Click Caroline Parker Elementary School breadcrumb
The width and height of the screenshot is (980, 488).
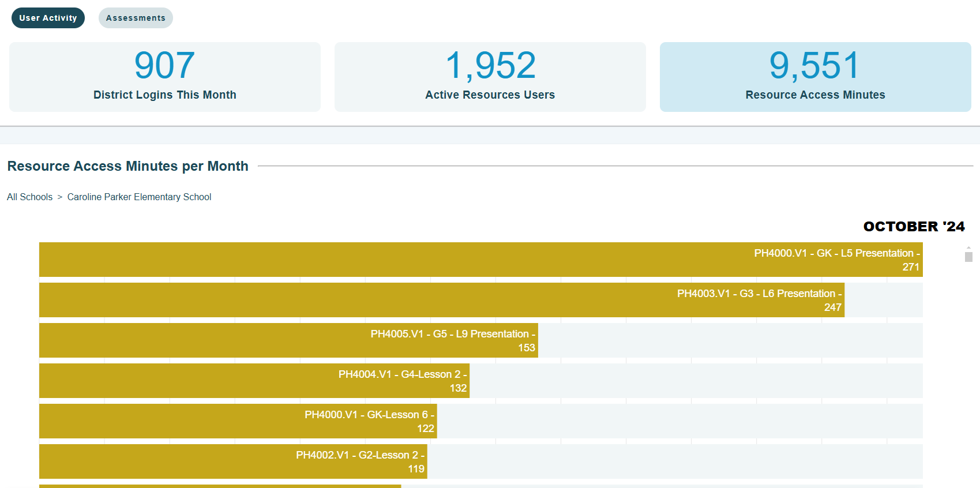click(139, 197)
